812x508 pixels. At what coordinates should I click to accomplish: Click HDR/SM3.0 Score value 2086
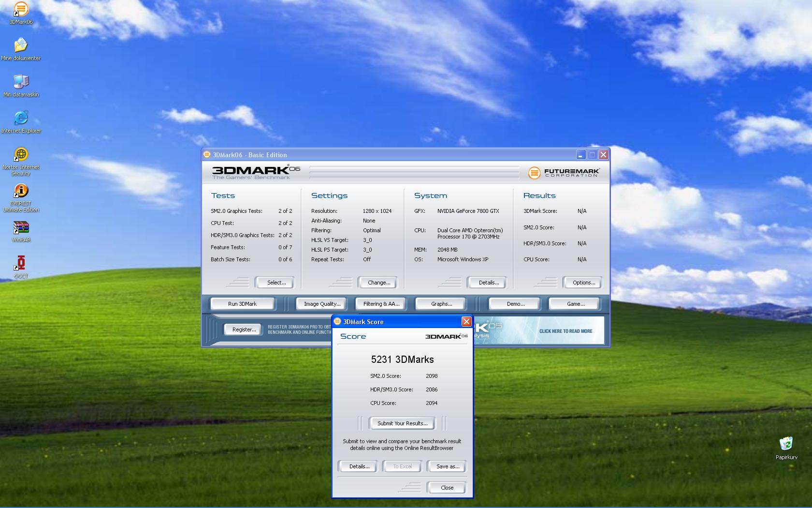[x=432, y=389]
